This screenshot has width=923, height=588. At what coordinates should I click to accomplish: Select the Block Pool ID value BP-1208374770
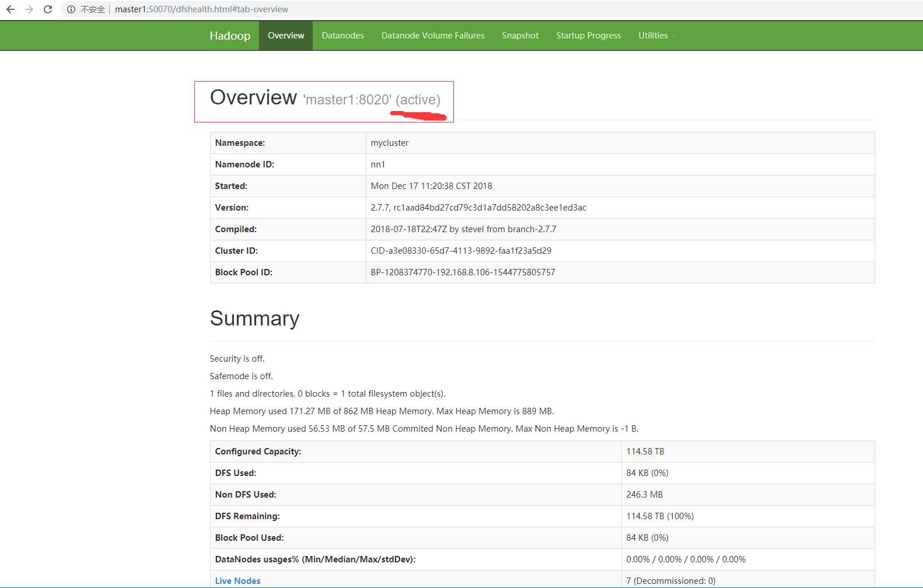click(463, 272)
